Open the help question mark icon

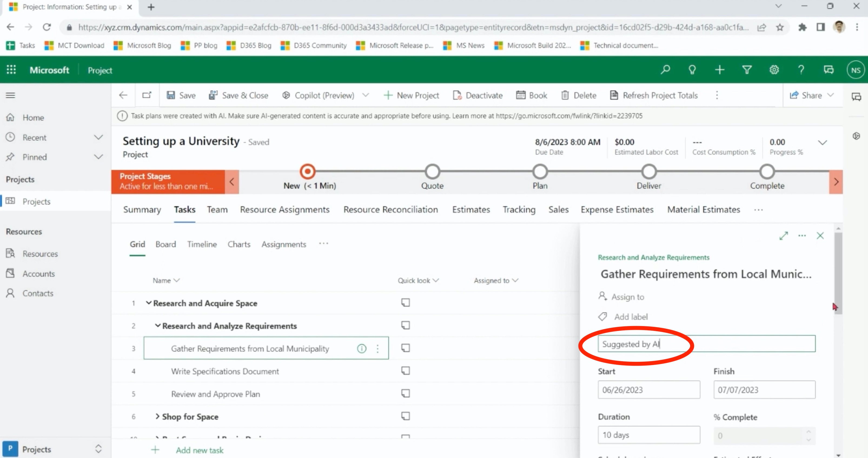[x=801, y=70]
